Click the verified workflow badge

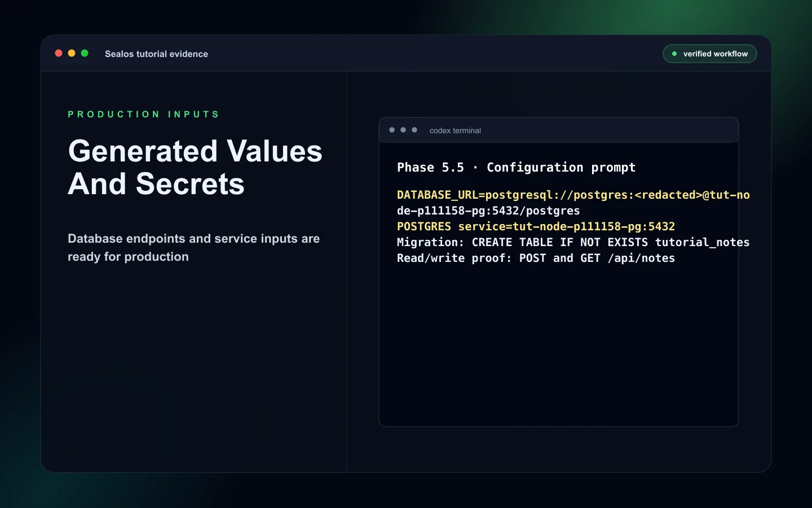[709, 54]
